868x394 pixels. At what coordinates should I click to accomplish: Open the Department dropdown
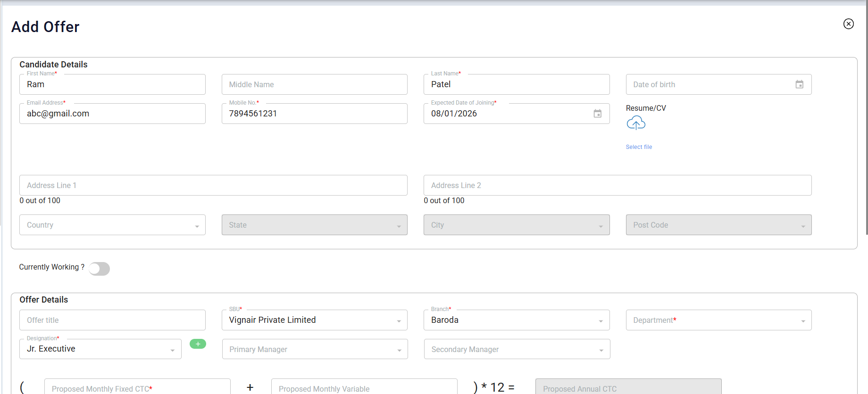click(718, 320)
